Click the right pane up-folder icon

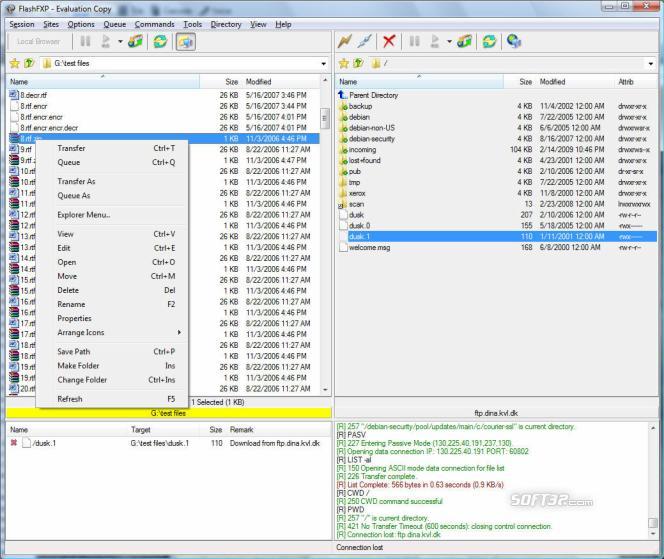click(x=358, y=64)
